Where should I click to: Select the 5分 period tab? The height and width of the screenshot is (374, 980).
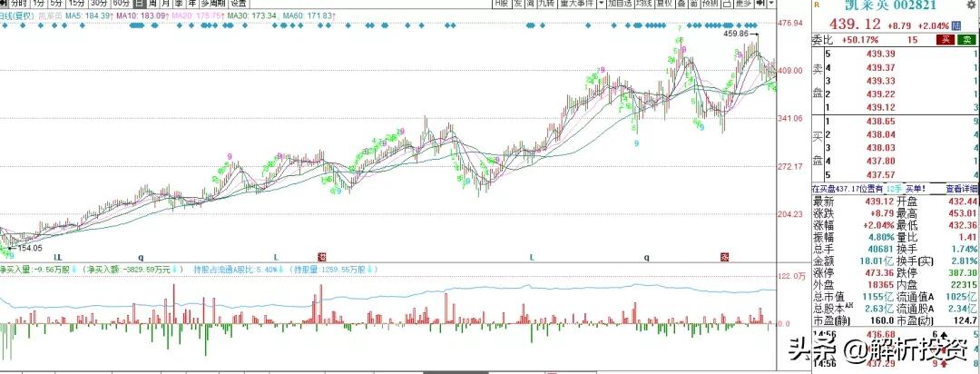[57, 3]
